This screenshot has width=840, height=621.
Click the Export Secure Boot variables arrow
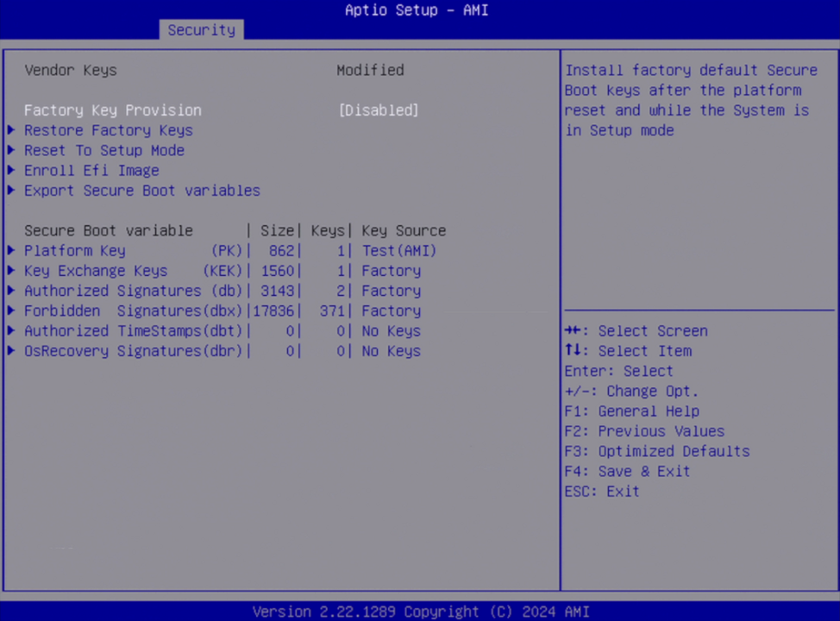10,191
